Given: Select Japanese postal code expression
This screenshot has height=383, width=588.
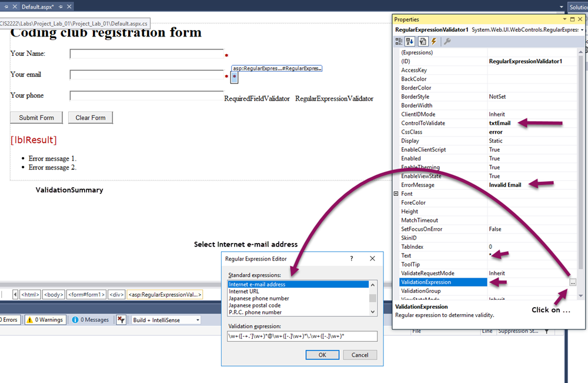Looking at the screenshot, I should pos(298,305).
